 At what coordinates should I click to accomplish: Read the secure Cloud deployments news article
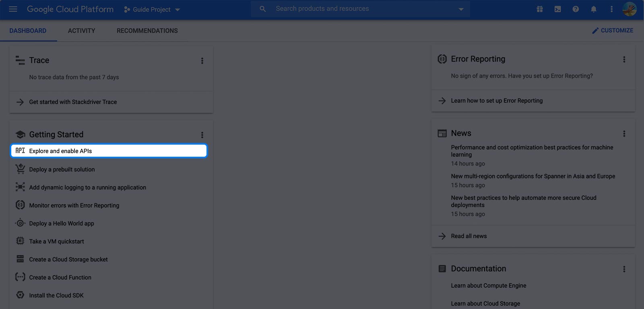click(524, 201)
